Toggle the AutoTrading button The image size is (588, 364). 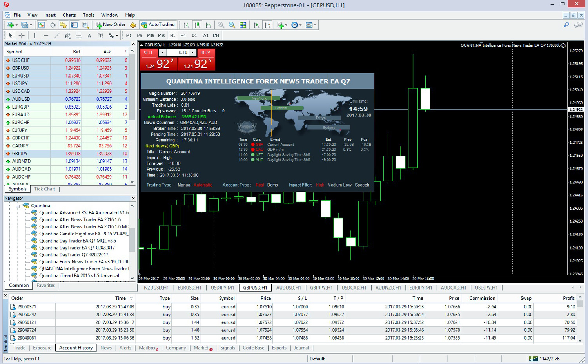[x=158, y=24]
